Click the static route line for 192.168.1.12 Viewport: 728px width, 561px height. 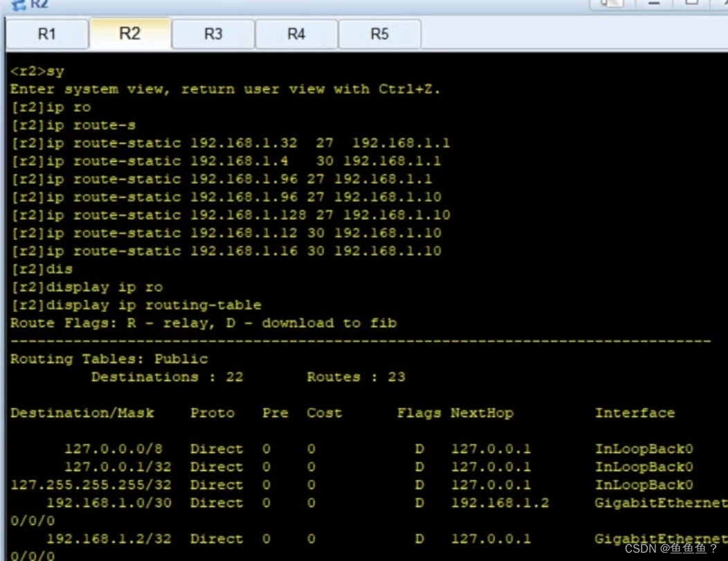(226, 233)
